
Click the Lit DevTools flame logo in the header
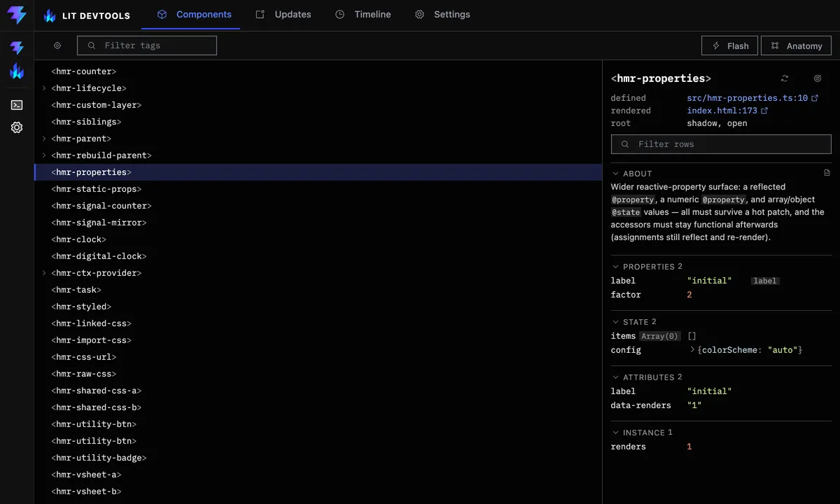coord(49,15)
